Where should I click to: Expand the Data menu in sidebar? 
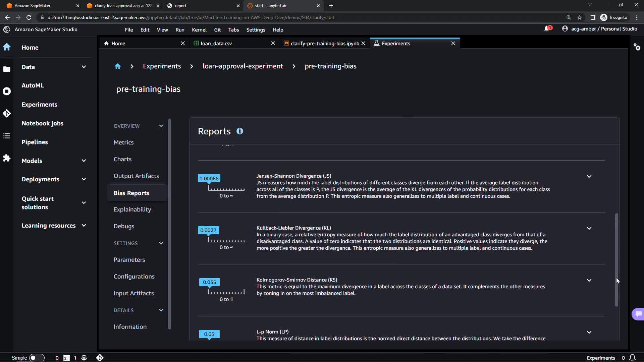[x=84, y=67]
